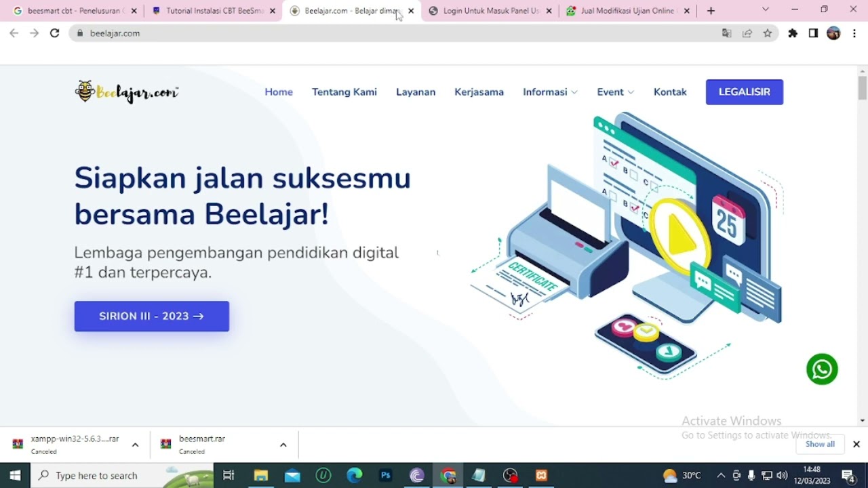Screen dimensions: 868x488
Task: Open Microsoft Edge from the taskbar
Action: 355,475
